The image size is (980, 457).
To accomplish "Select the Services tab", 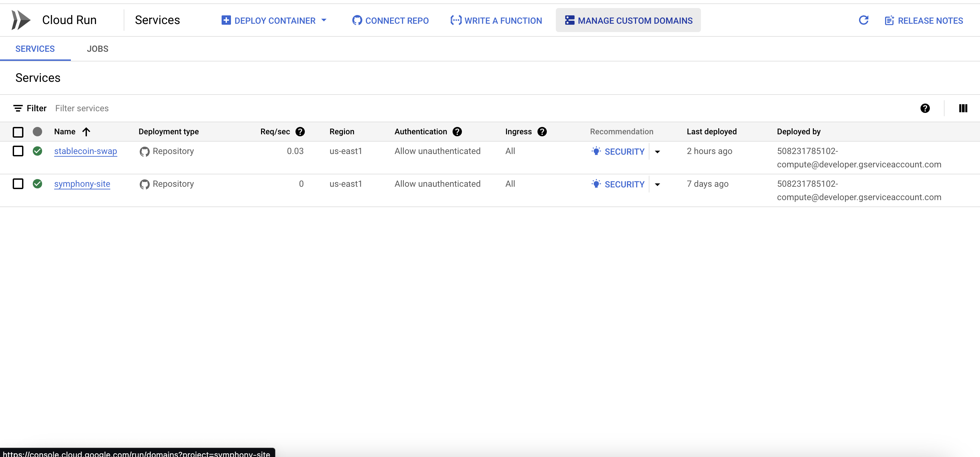I will (35, 49).
